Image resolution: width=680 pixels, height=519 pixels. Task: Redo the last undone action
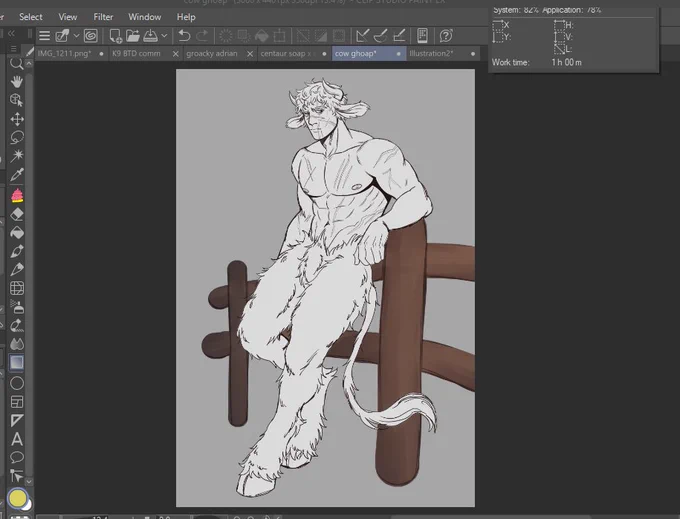[202, 36]
